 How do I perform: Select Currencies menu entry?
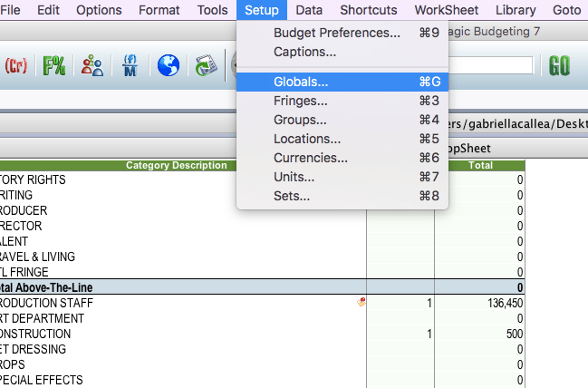(311, 158)
